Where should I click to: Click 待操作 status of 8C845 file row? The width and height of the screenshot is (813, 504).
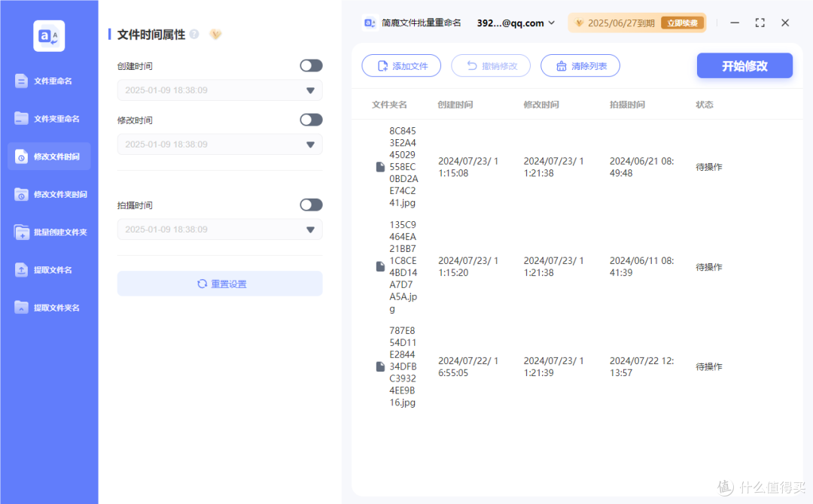709,167
